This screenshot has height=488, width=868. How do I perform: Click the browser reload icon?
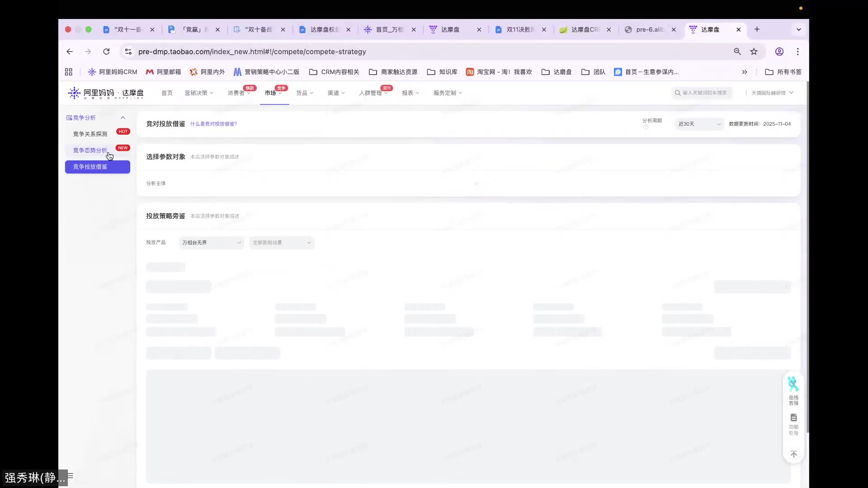[x=106, y=52]
